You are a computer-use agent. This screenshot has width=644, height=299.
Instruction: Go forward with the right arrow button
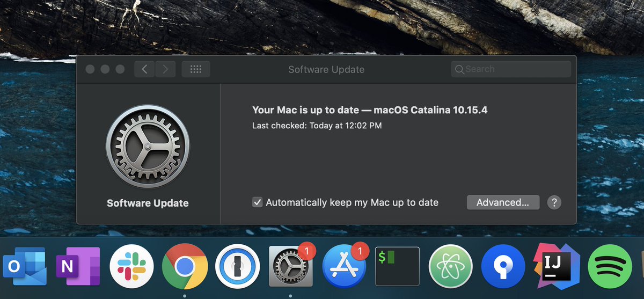166,69
